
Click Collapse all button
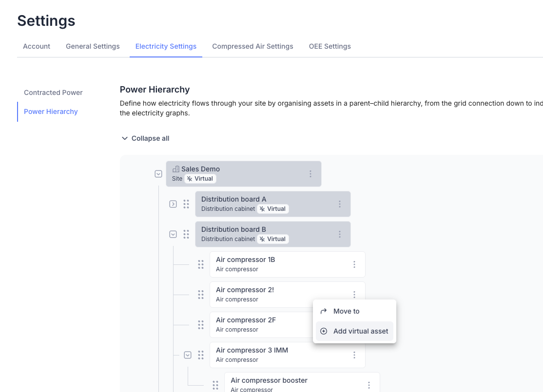click(x=146, y=138)
